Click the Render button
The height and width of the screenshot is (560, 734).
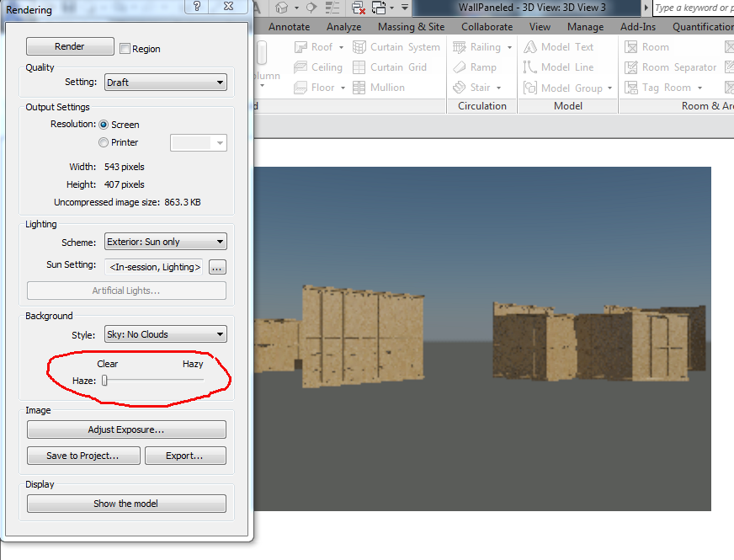[x=70, y=46]
